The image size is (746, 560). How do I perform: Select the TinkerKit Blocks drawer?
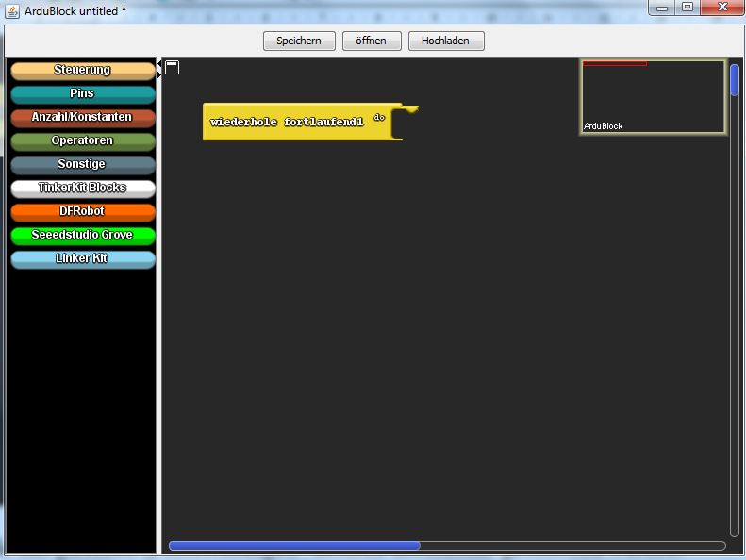[82, 189]
